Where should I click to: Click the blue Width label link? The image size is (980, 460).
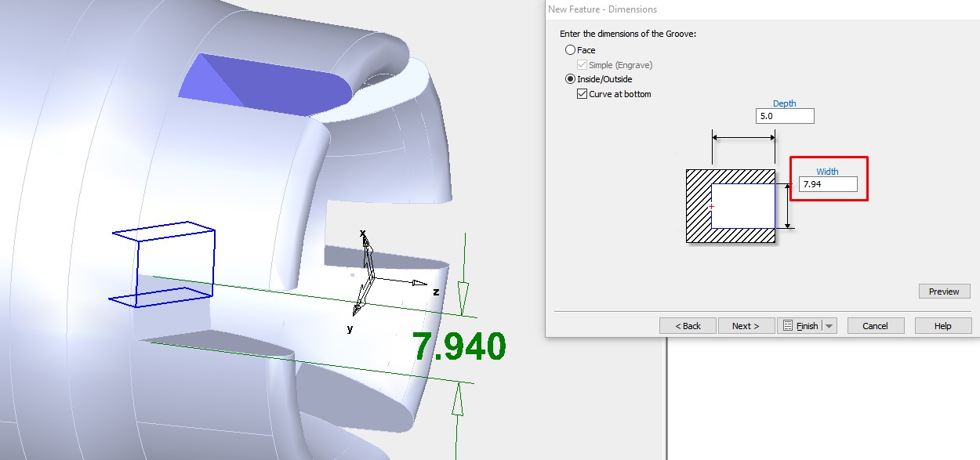click(x=829, y=171)
